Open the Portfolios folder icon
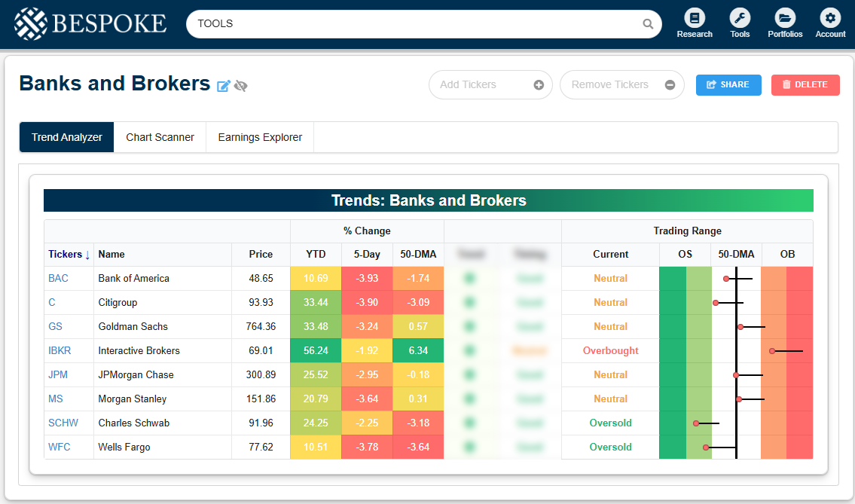The height and width of the screenshot is (504, 855). pos(785,18)
